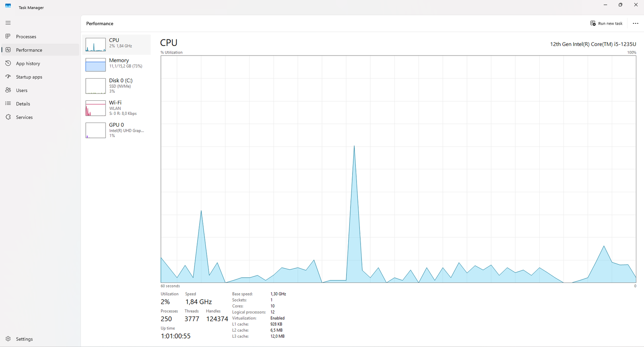Click the Task Manager app icon
The height and width of the screenshot is (347, 644).
pos(8,6)
